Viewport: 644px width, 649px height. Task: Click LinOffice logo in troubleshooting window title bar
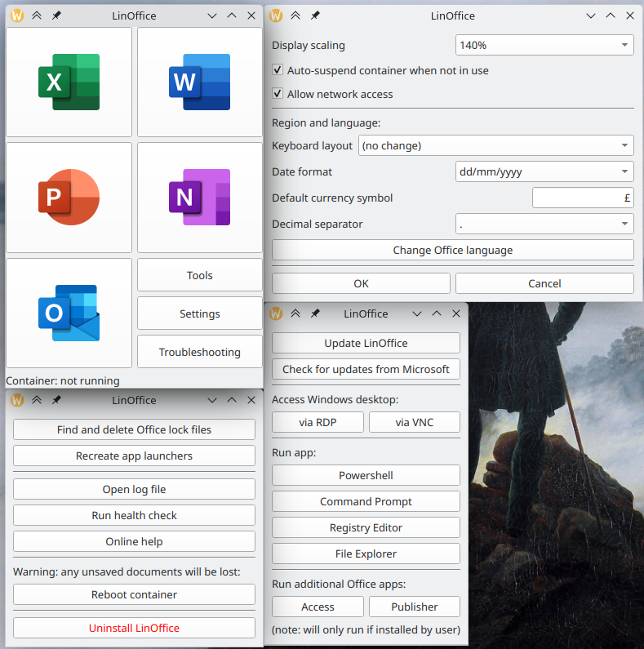pos(17,400)
